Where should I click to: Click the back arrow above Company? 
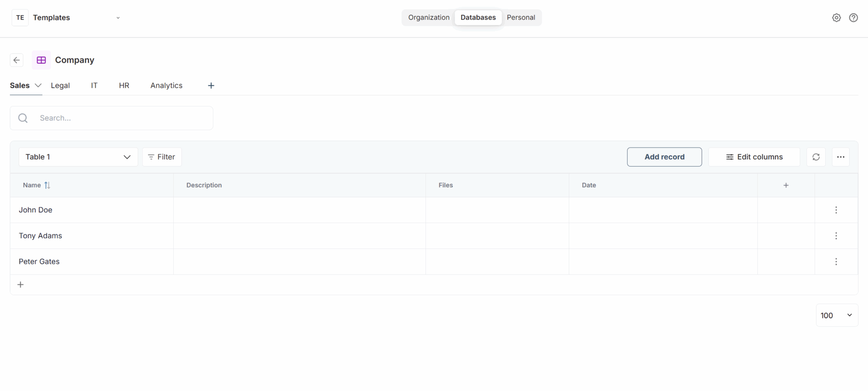pyautogui.click(x=17, y=60)
